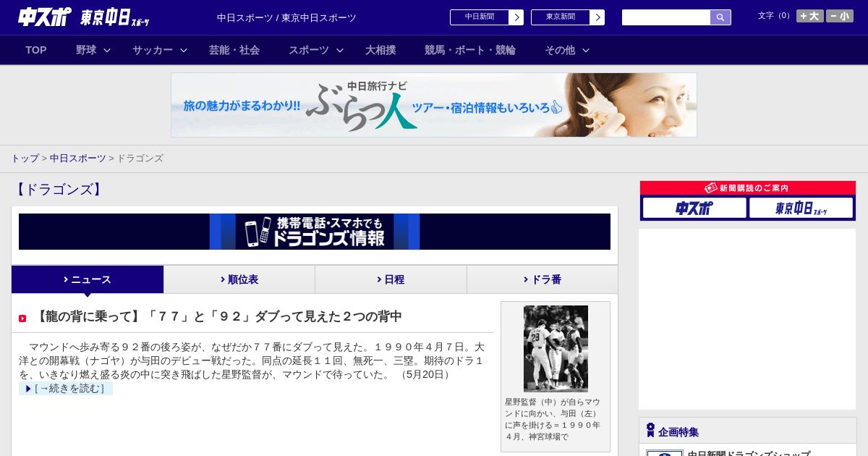Click the ぶらっ人 travel navi banner
Image resolution: width=868 pixels, height=456 pixels.
(434, 105)
